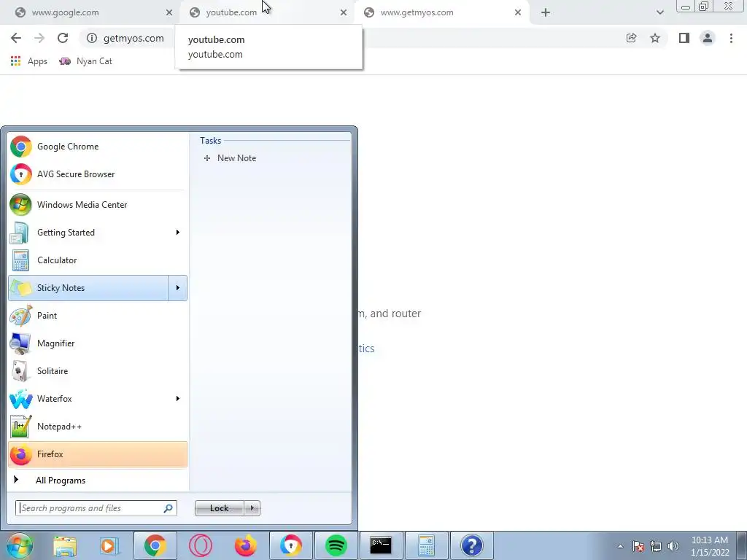Image resolution: width=747 pixels, height=560 pixels.
Task: Open Apps bookmarks shortcut
Action: pos(28,61)
